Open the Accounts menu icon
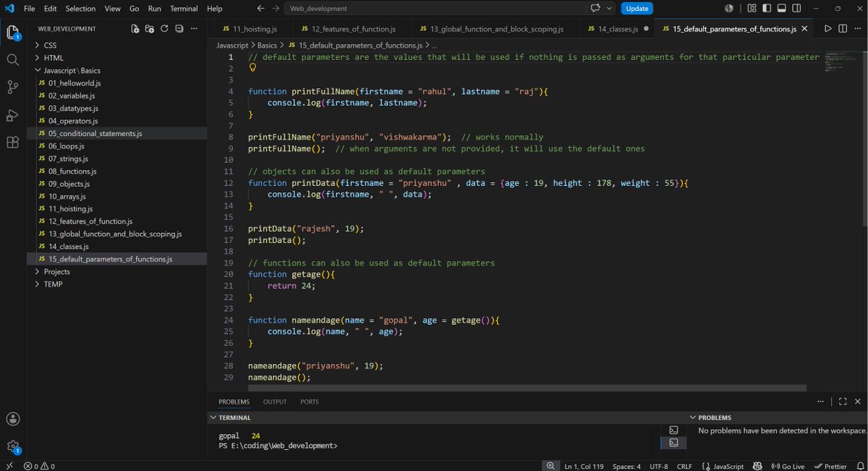868x471 pixels. 13,419
